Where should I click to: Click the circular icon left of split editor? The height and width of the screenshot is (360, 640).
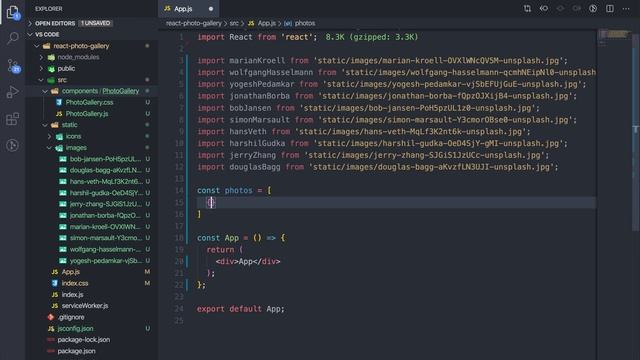tap(593, 9)
